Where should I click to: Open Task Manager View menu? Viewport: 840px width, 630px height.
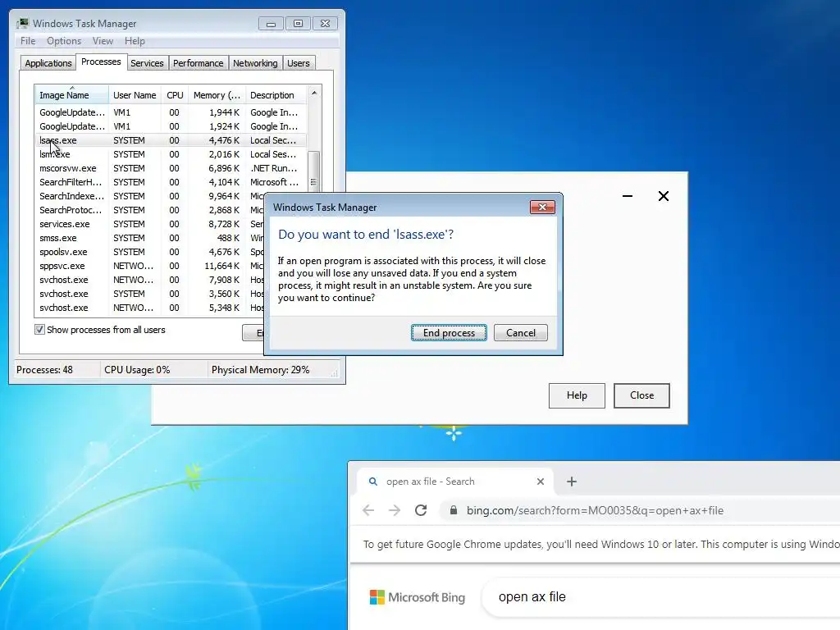(x=103, y=41)
